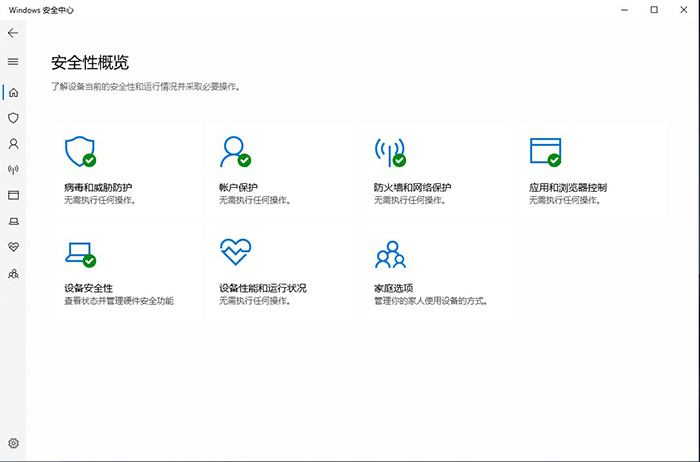Open device security laptop icon in sidebar
700x462 pixels.
13,221
